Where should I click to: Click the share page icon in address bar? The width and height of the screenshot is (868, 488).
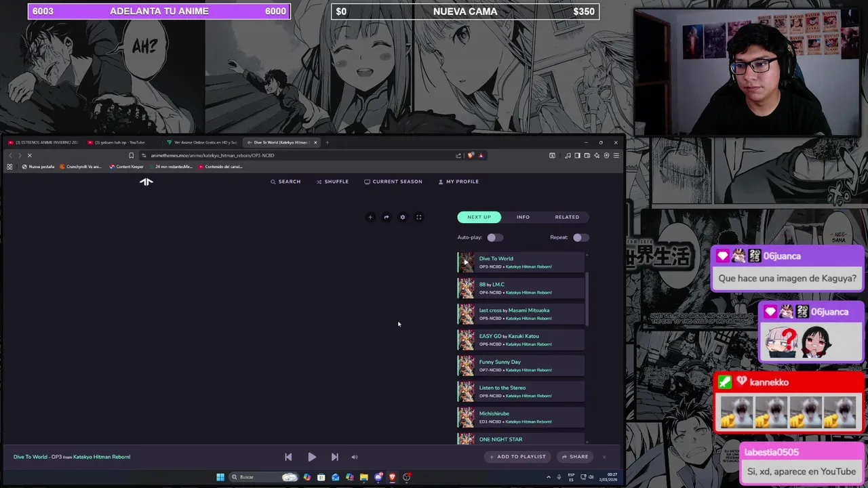point(458,155)
